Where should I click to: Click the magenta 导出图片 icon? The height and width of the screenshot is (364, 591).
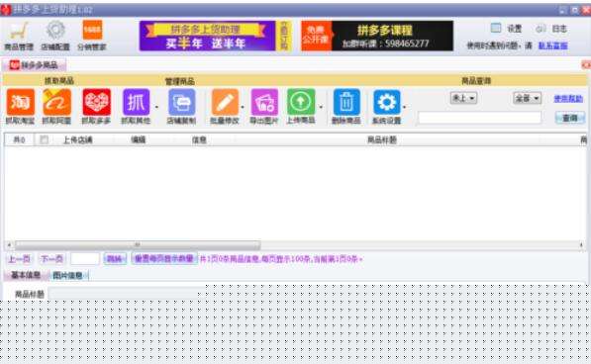[x=264, y=102]
